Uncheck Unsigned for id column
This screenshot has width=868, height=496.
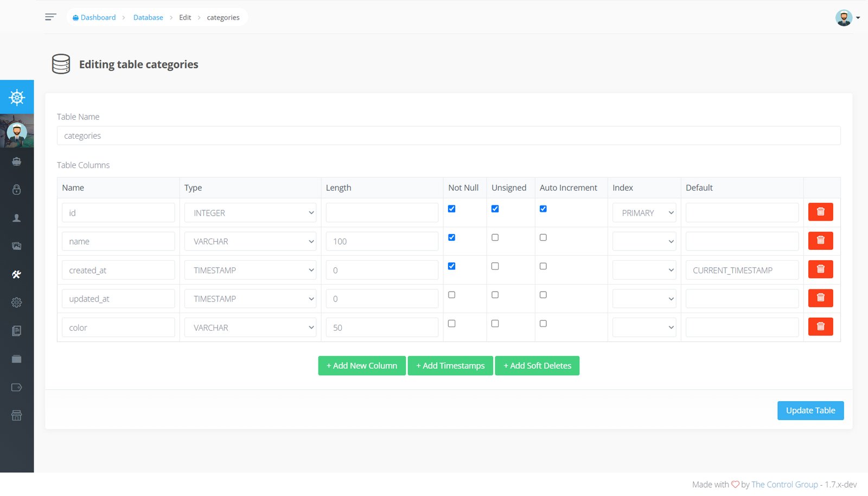(x=495, y=209)
